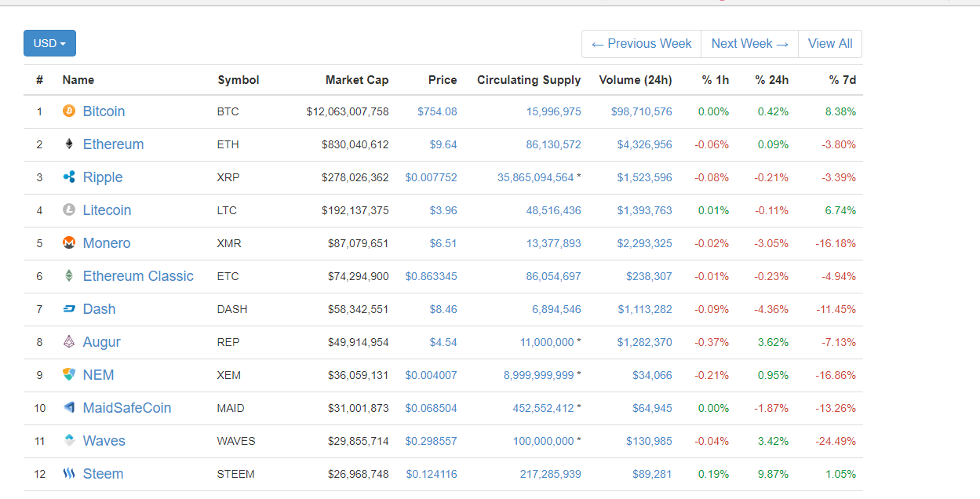Open the Ripple name link
The width and height of the screenshot is (980, 499).
(x=103, y=177)
